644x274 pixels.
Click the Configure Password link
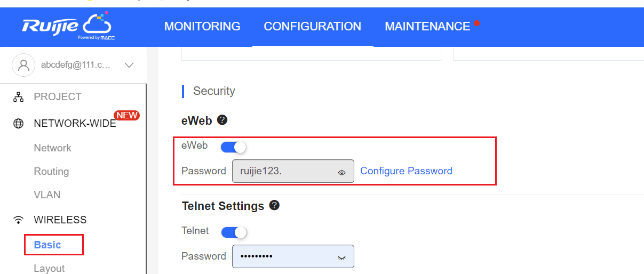click(407, 171)
